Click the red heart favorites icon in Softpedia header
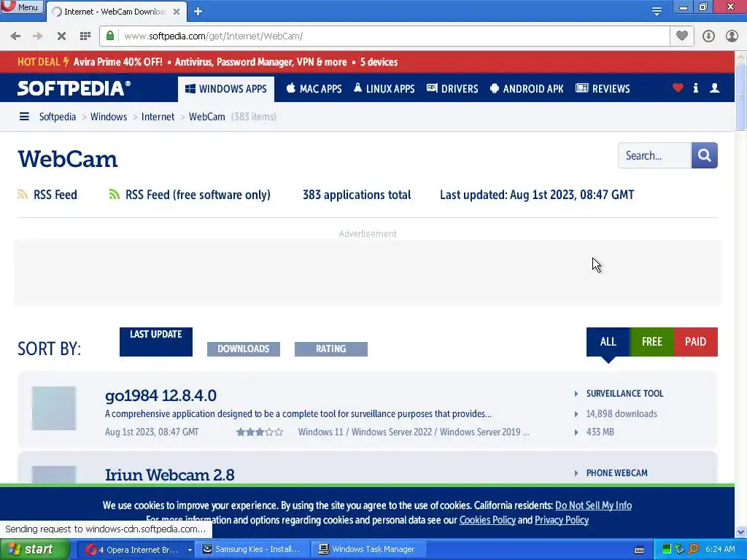This screenshot has width=747, height=560. point(678,87)
